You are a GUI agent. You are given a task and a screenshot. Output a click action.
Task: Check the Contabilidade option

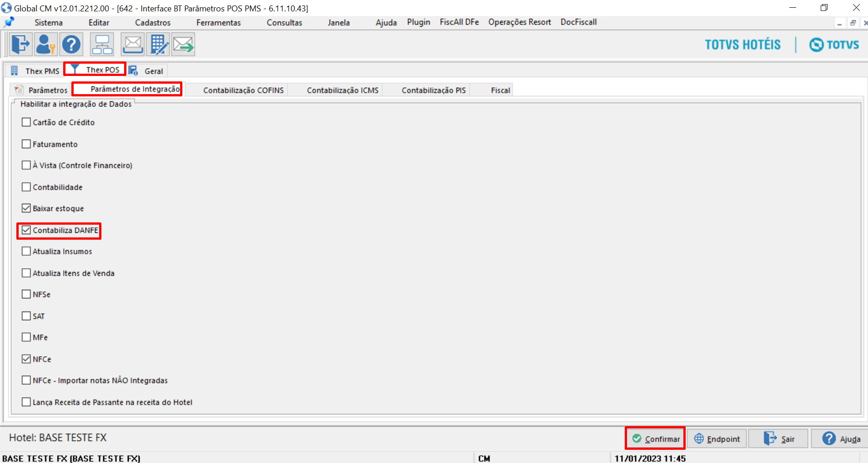pos(26,187)
